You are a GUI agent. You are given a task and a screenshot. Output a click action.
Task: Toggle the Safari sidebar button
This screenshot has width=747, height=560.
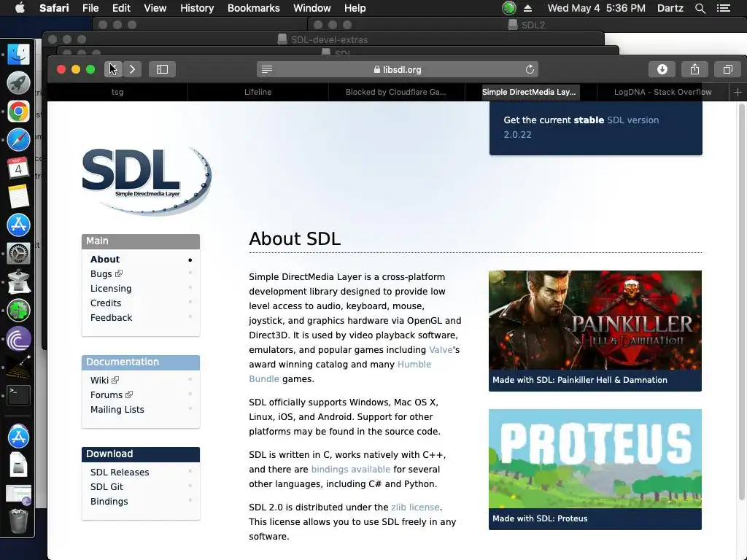(162, 69)
